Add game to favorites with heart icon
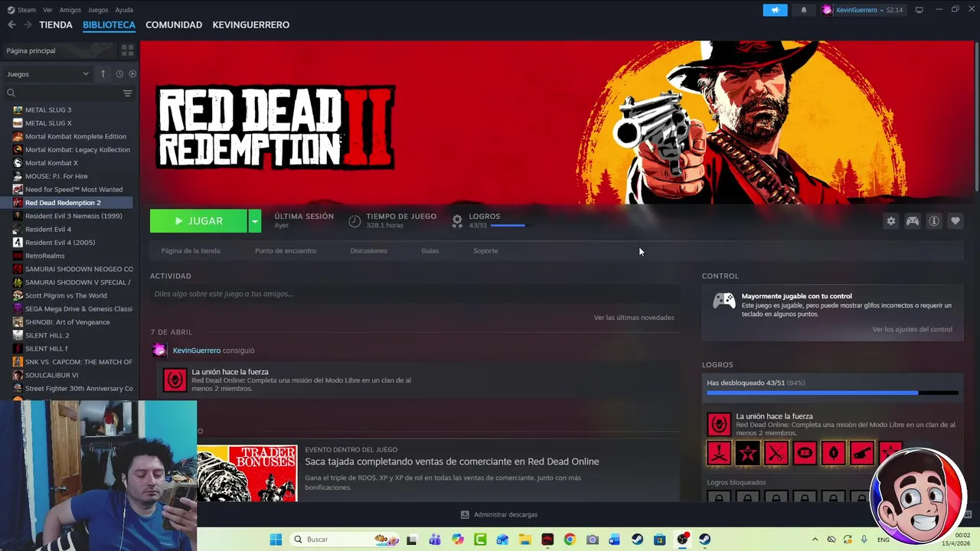Viewport: 980px width, 551px height. [955, 221]
